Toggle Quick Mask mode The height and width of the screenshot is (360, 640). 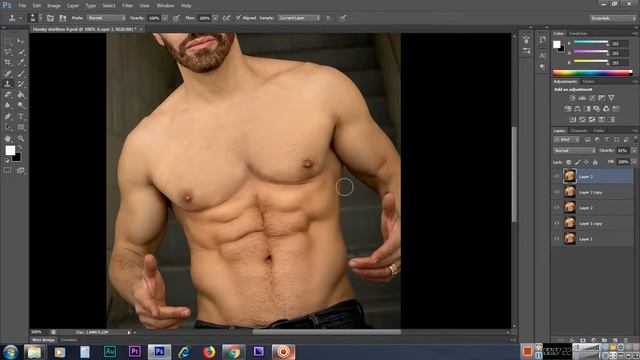pyautogui.click(x=8, y=170)
